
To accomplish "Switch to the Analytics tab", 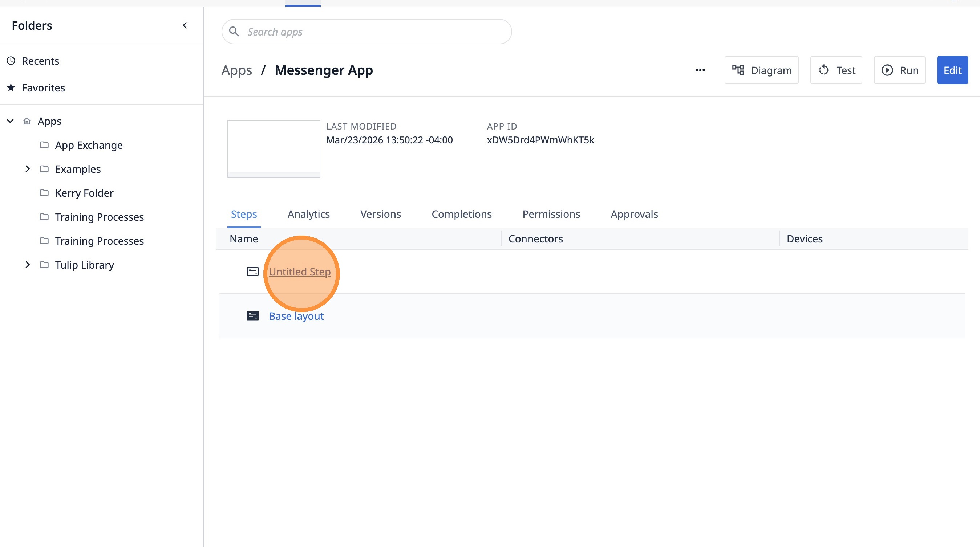I will 308,214.
